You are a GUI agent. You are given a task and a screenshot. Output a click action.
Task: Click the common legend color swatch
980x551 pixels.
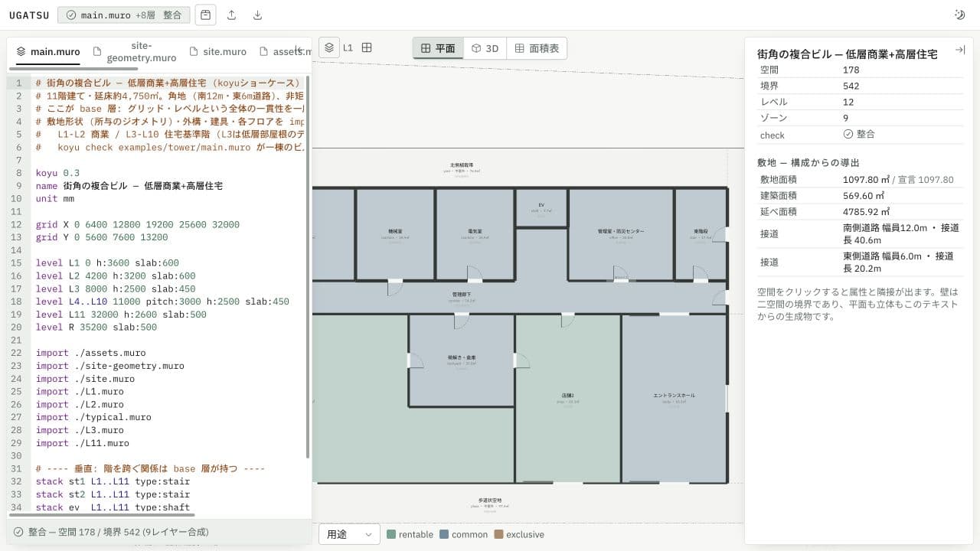click(x=444, y=534)
